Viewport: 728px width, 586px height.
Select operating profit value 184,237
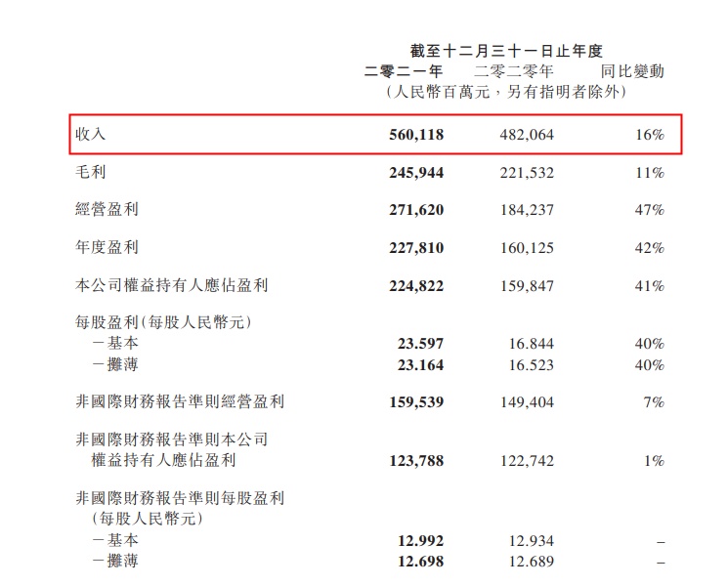pyautogui.click(x=527, y=210)
